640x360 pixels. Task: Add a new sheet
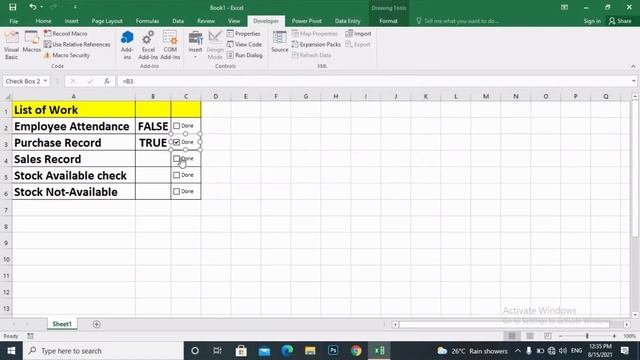tap(96, 324)
